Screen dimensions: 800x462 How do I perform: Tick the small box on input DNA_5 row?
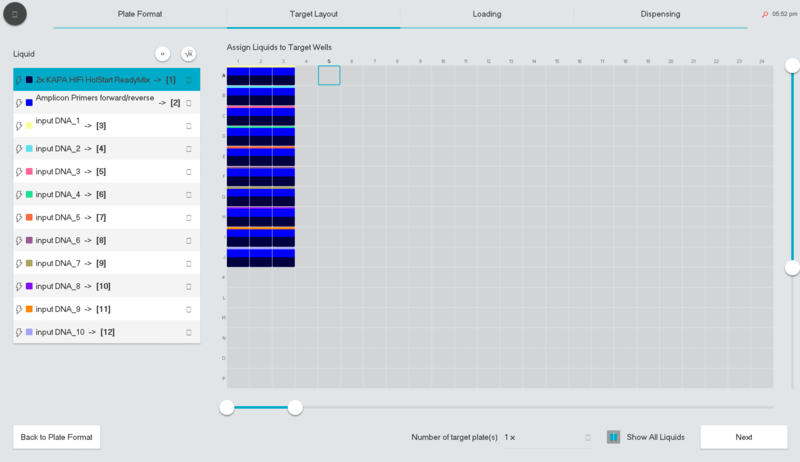189,218
